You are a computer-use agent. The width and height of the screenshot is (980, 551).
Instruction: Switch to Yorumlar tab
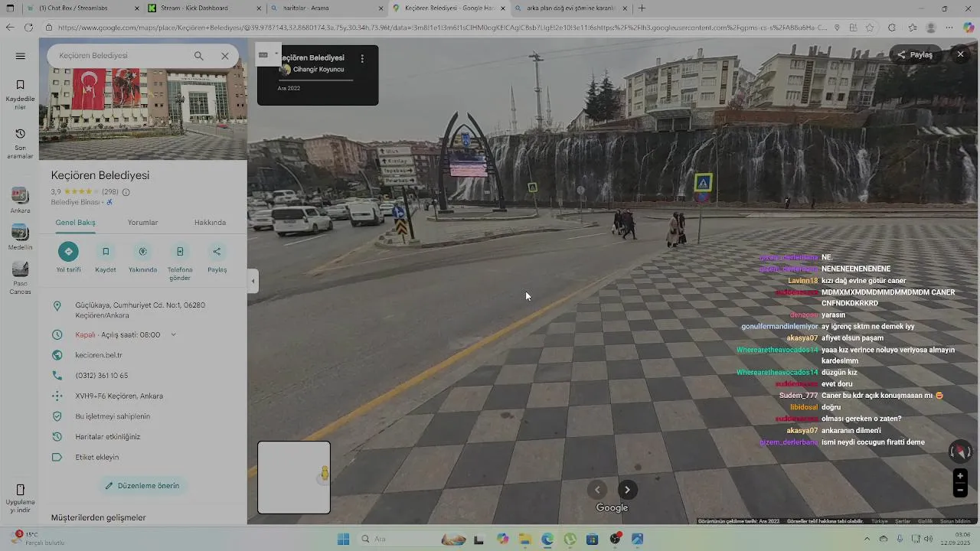[x=142, y=223]
